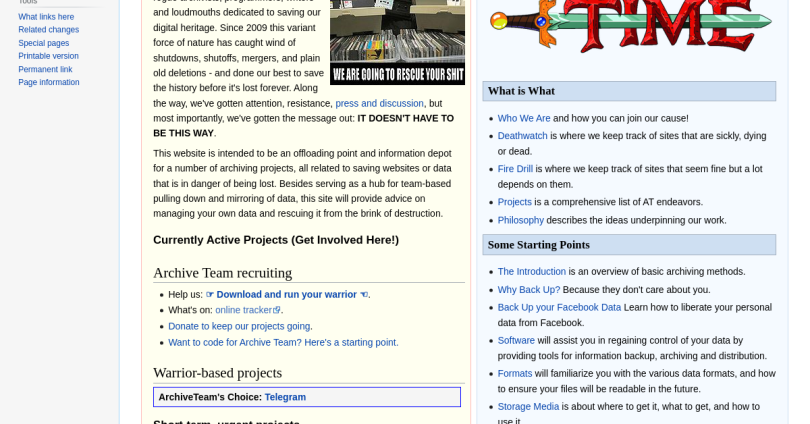Open 'Page information' from the sidebar
The width and height of the screenshot is (810, 424).
coord(48,82)
